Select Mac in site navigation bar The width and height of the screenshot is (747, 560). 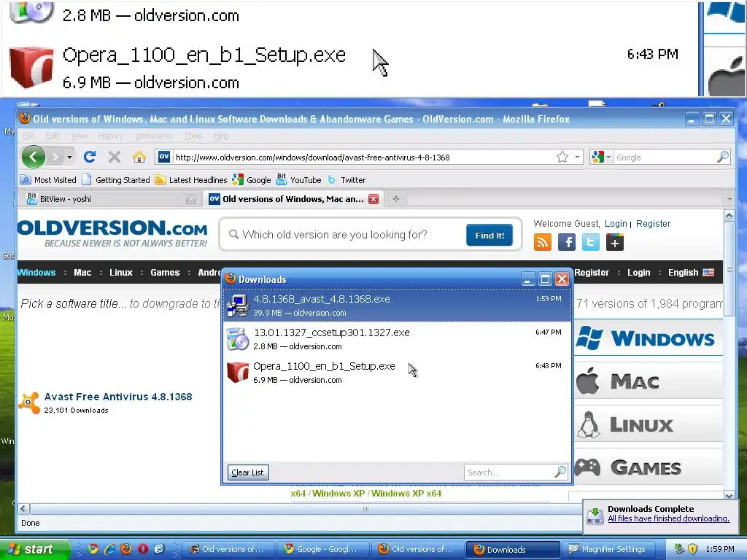pos(82,273)
